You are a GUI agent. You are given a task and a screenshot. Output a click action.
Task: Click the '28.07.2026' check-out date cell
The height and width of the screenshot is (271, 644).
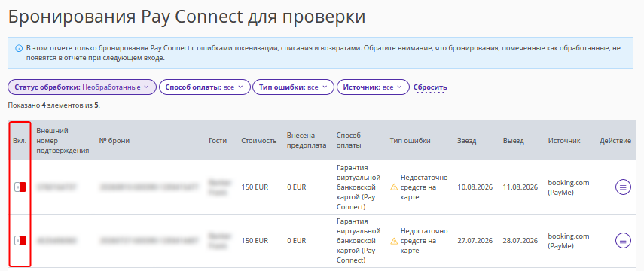pos(520,241)
